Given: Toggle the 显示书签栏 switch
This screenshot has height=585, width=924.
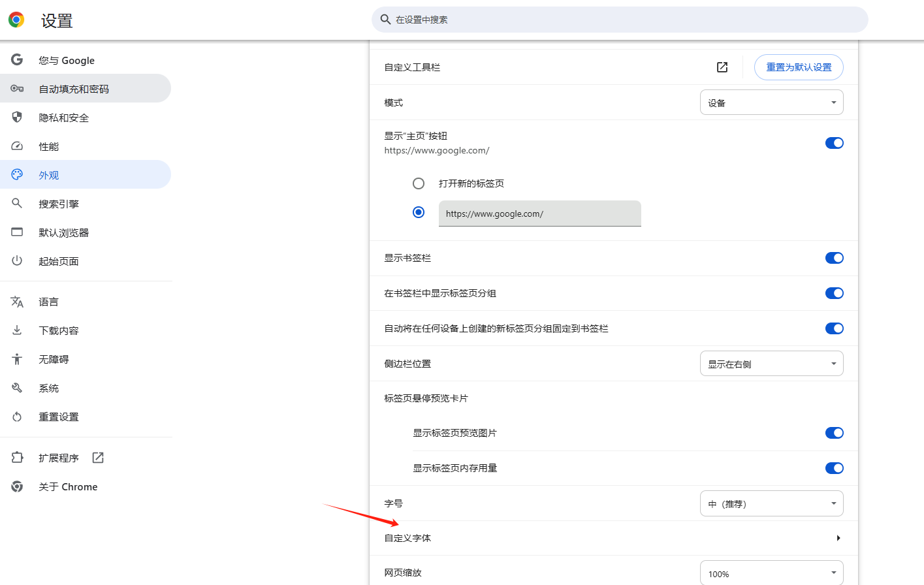Looking at the screenshot, I should tap(835, 258).
